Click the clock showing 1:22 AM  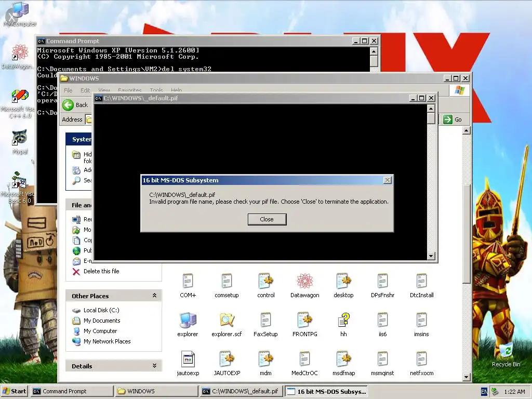coord(514,392)
